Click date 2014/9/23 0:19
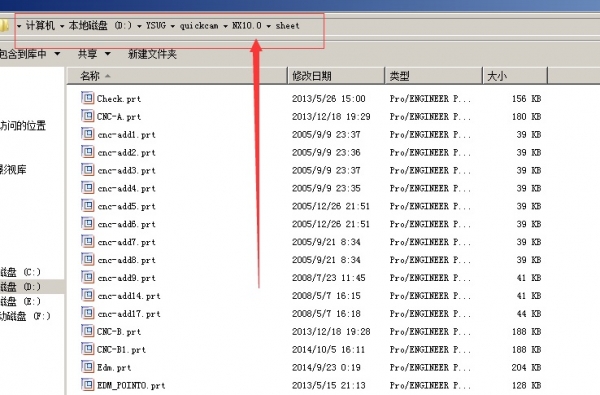The width and height of the screenshot is (600, 395). (326, 367)
